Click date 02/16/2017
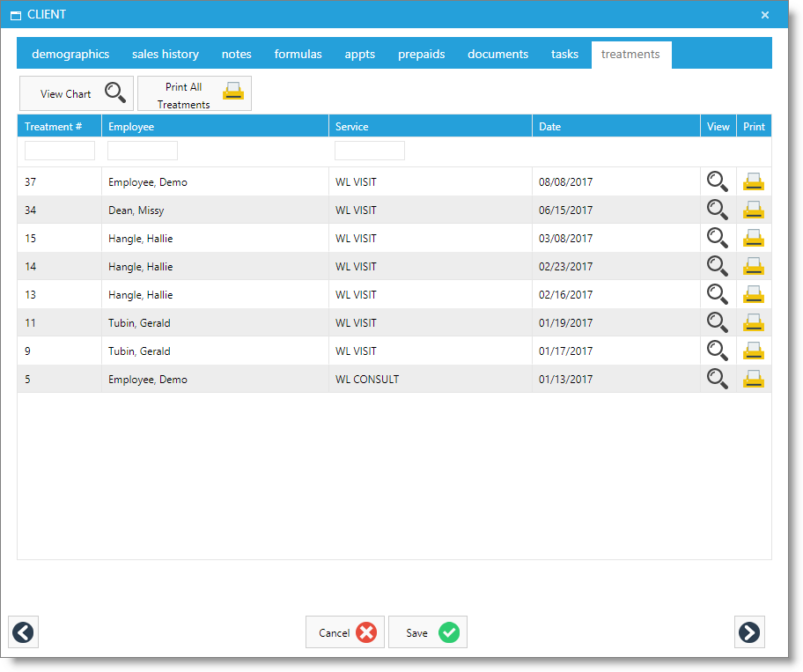803x672 pixels. click(x=565, y=295)
